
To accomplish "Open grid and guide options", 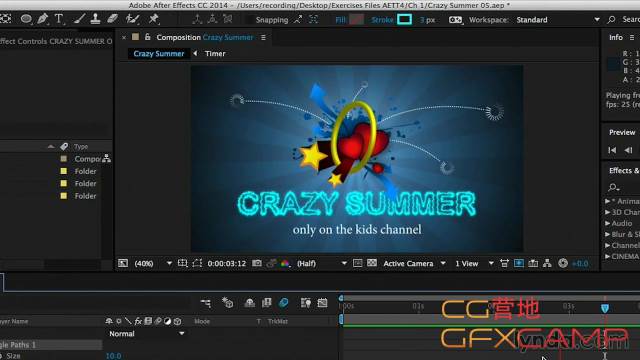I will (182, 263).
